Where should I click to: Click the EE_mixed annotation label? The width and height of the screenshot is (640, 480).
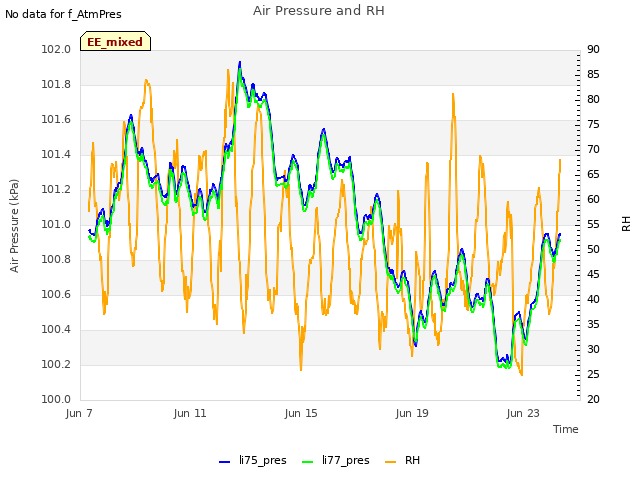(x=116, y=42)
